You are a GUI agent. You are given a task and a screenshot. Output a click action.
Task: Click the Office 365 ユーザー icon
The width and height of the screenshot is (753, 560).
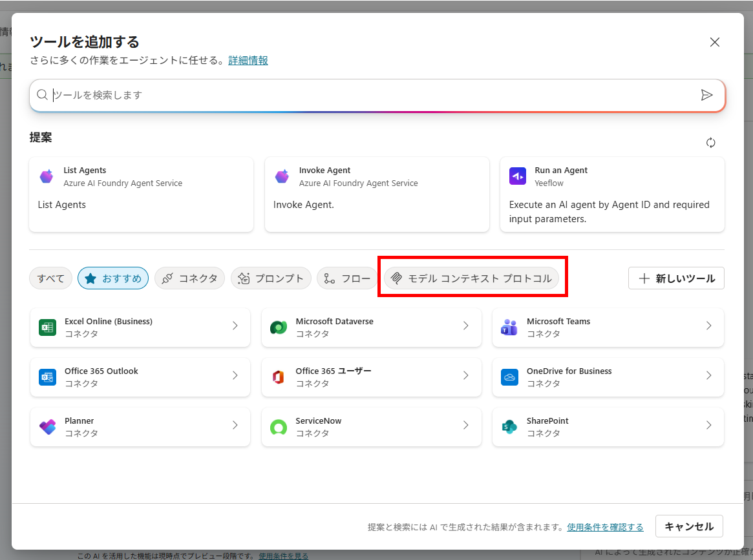coord(278,377)
